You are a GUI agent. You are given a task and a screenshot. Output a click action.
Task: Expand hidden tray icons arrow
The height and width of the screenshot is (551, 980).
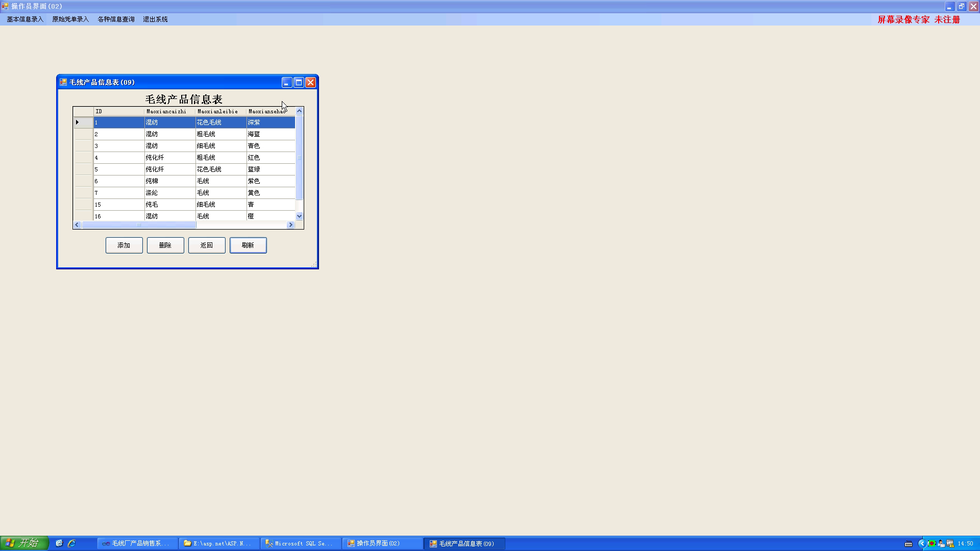tap(922, 544)
